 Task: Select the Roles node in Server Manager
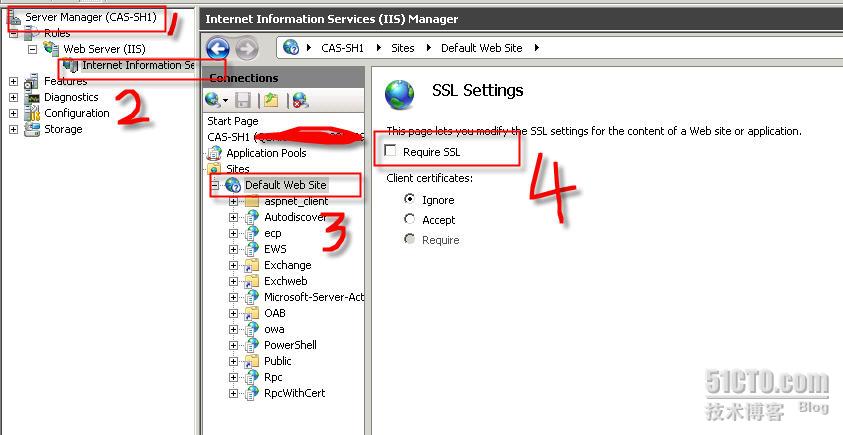(57, 33)
